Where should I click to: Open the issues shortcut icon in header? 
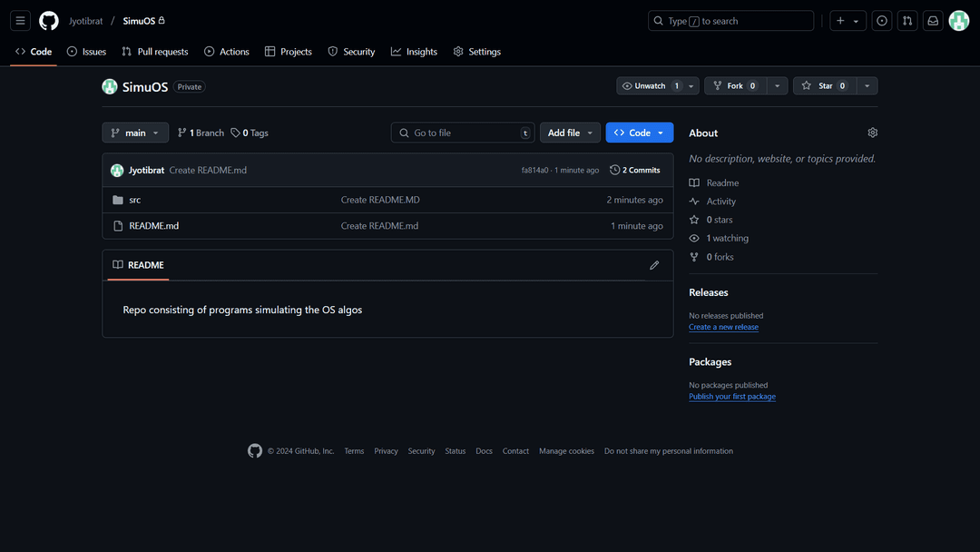point(881,21)
